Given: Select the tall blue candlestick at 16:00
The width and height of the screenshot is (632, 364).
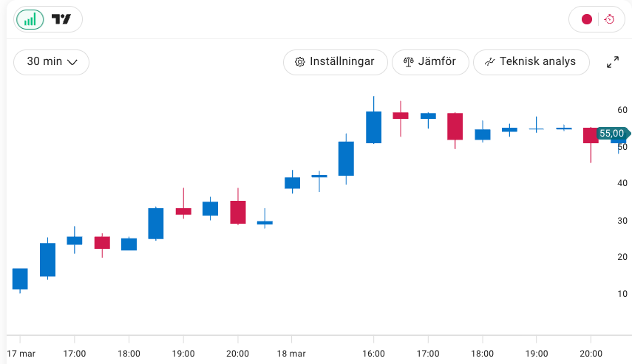Looking at the screenshot, I should click(x=374, y=127).
